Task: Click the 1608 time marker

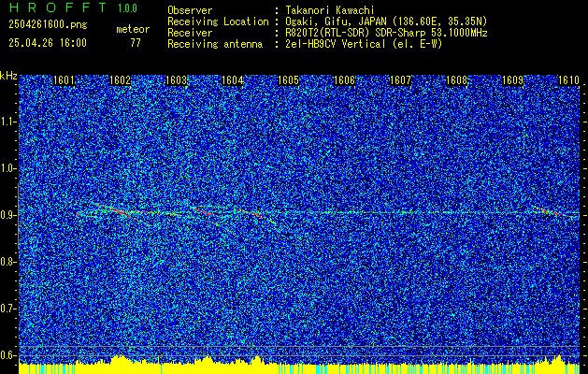Action: pos(457,80)
